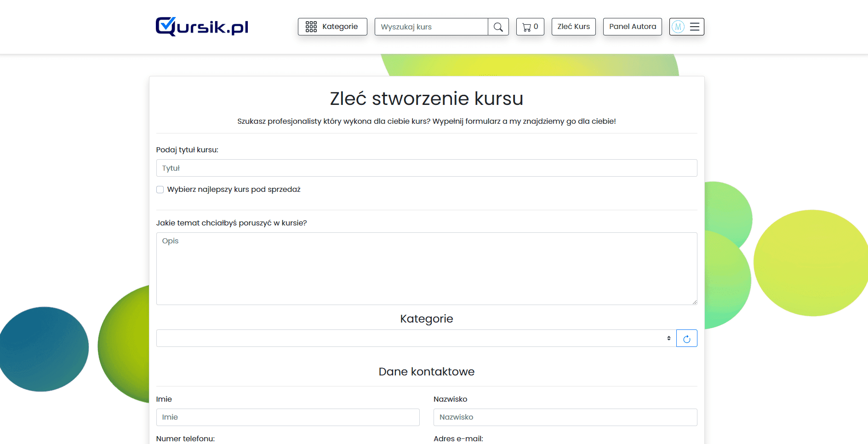Open the shopping cart
The width and height of the screenshot is (868, 444).
[x=530, y=27]
